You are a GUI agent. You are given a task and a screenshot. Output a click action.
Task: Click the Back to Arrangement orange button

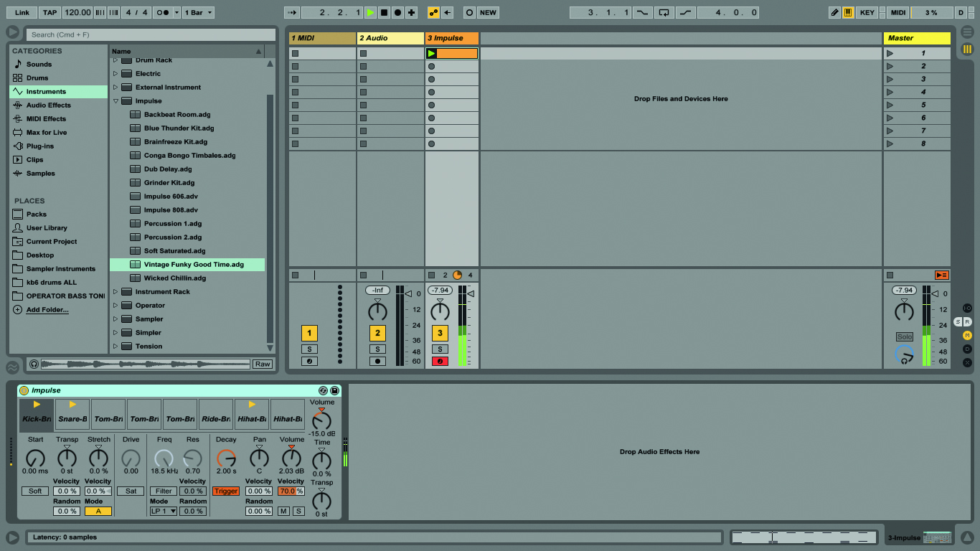[x=942, y=275]
